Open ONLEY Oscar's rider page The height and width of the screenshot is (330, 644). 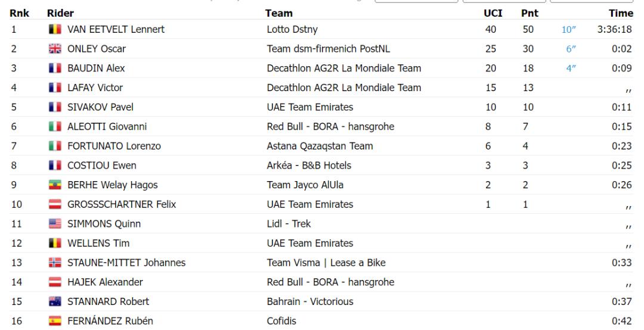point(94,49)
